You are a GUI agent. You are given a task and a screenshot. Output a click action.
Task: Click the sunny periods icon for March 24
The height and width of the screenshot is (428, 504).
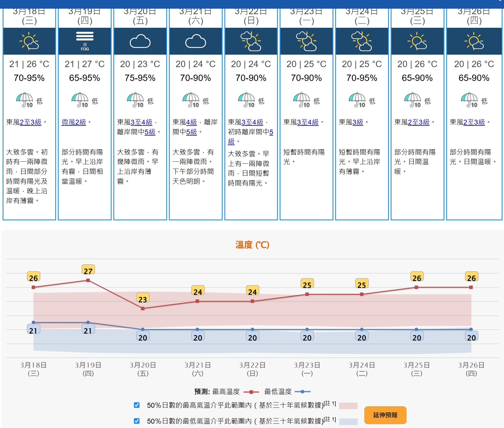pyautogui.click(x=361, y=41)
